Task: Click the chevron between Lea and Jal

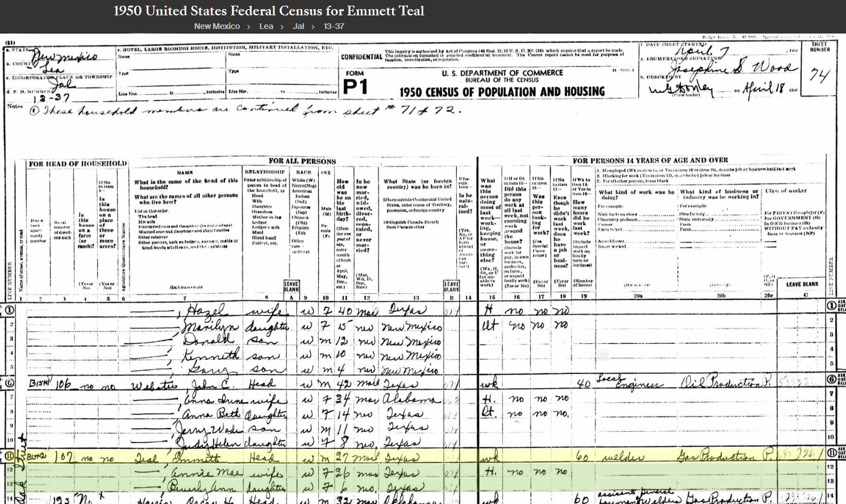Action: (282, 27)
